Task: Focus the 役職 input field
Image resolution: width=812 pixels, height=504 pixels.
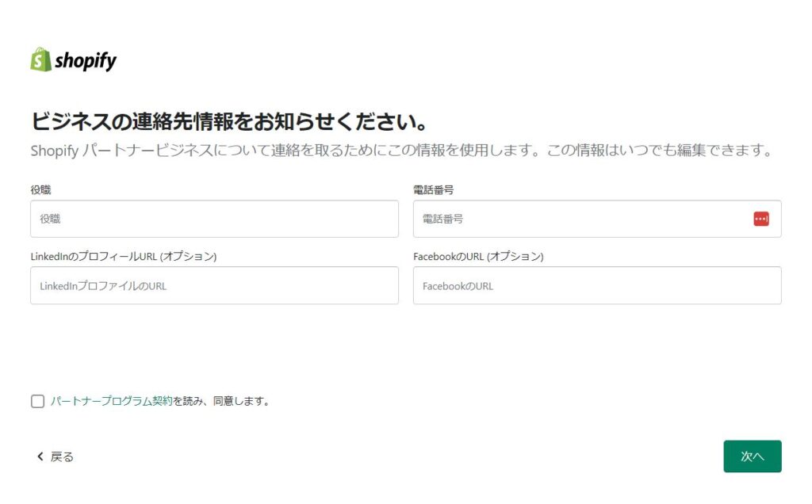Action: coord(214,219)
